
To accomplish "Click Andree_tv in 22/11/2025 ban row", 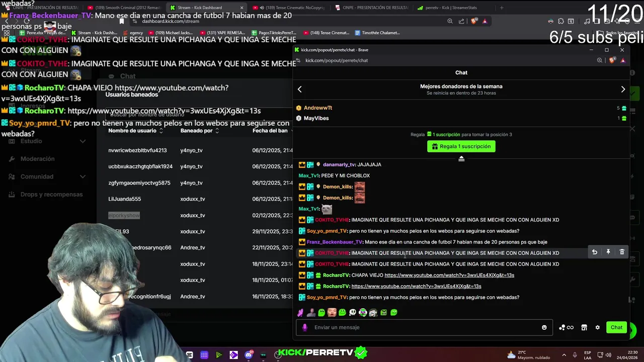I will click(x=193, y=247).
